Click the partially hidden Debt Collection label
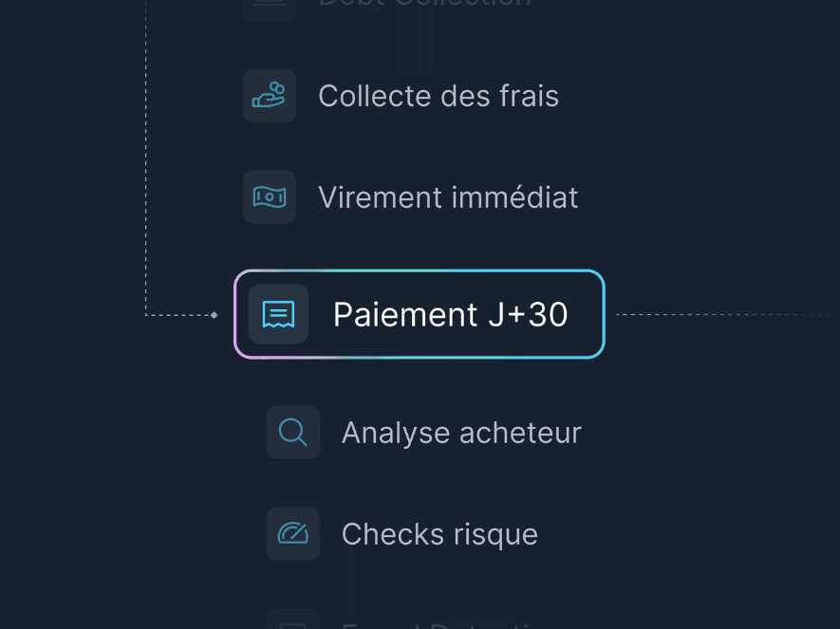The image size is (840, 629). coord(424,3)
